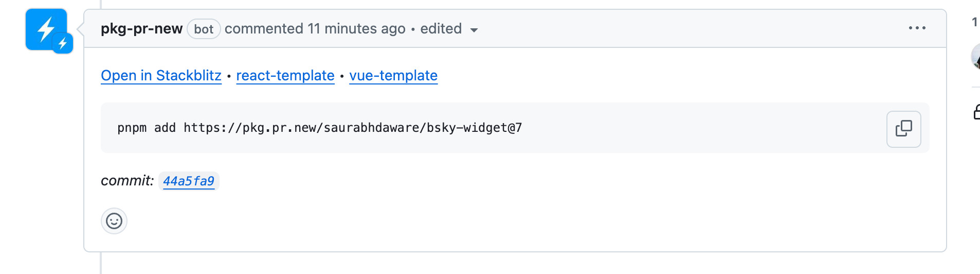The width and height of the screenshot is (980, 274).
Task: Open the 11 minutes ago timestamp permalink
Action: coord(356,29)
